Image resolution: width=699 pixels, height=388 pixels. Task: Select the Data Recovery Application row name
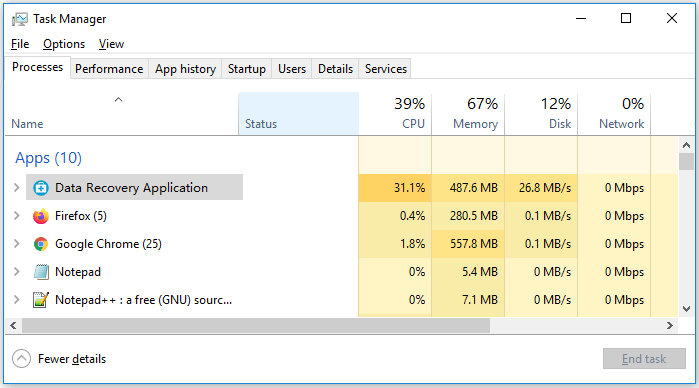pyautogui.click(x=132, y=188)
